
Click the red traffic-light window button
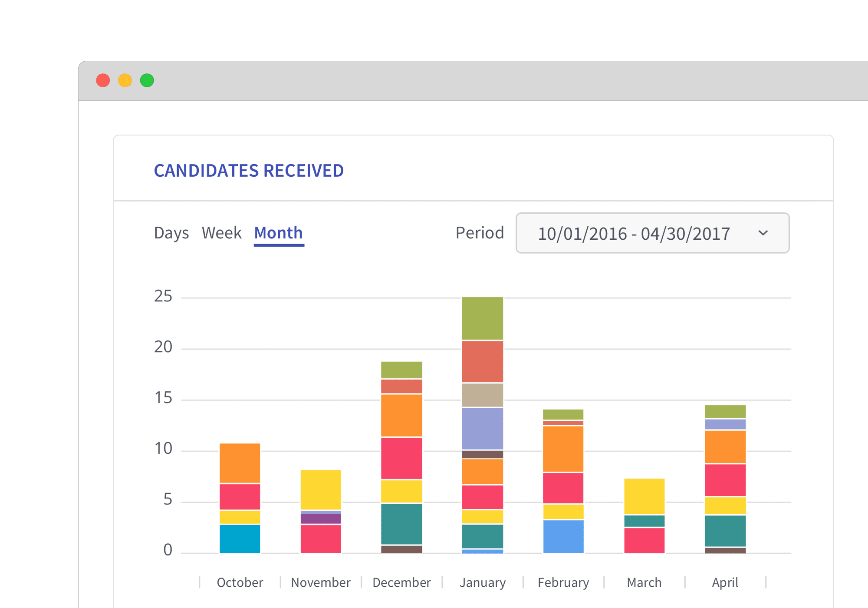(x=103, y=80)
